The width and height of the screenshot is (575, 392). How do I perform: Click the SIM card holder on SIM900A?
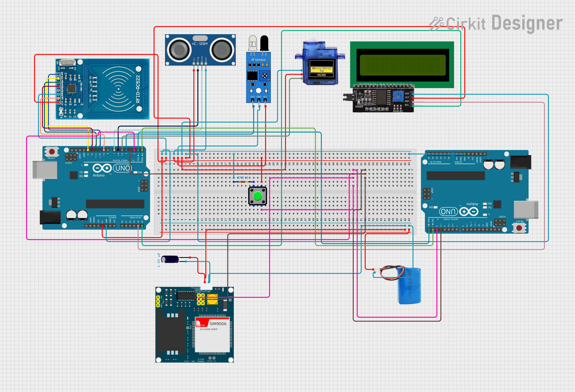171,332
